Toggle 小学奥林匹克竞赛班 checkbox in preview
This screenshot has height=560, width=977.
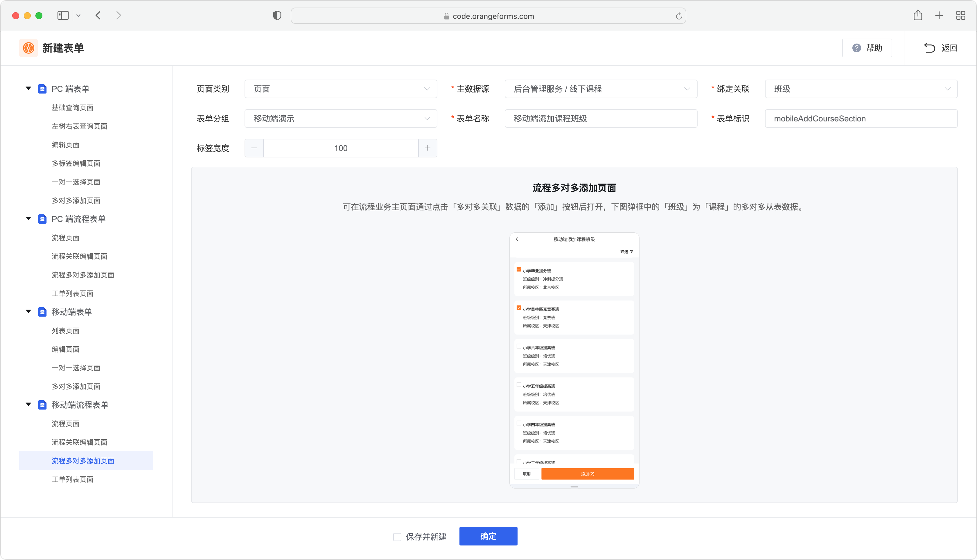coord(519,308)
